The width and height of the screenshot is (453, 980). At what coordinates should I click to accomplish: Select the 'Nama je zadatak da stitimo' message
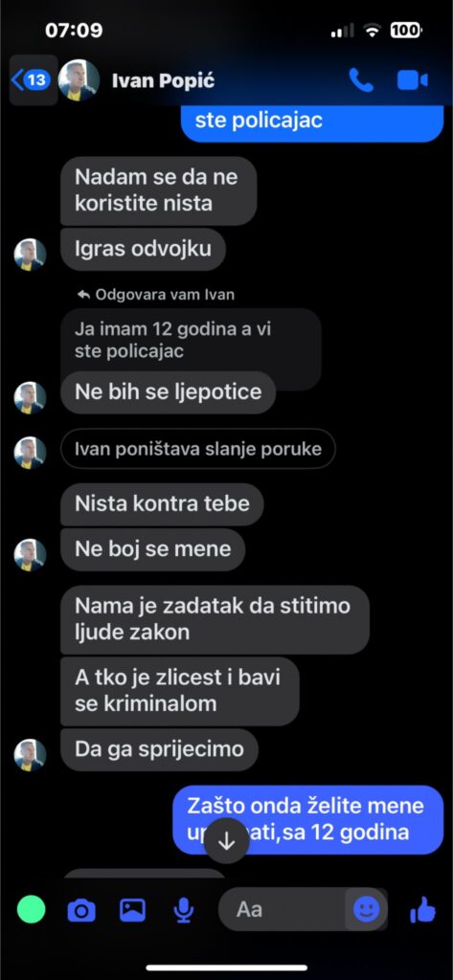[x=215, y=620]
